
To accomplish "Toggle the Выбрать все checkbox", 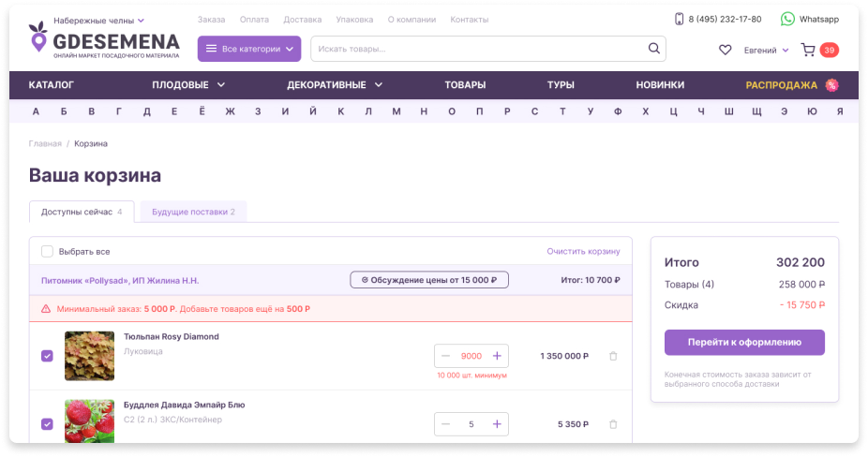I will click(x=47, y=251).
